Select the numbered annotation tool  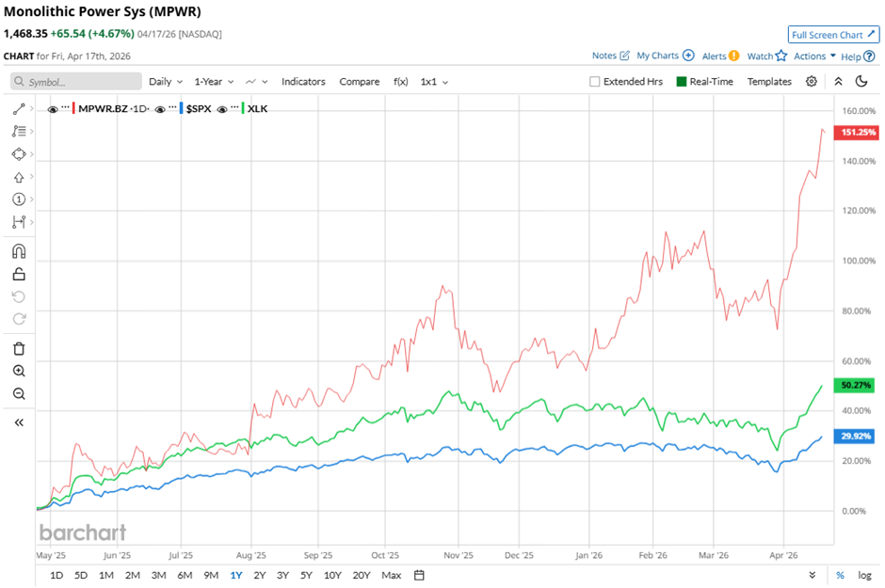19,199
